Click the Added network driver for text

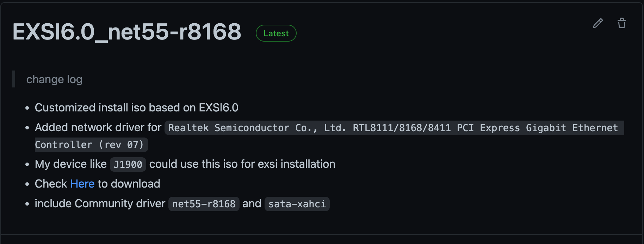point(98,127)
